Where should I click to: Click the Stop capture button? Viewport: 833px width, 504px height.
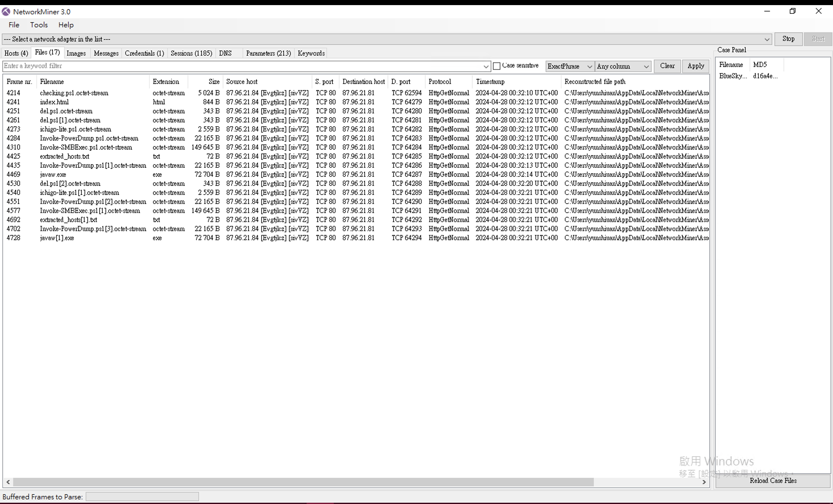coord(788,39)
